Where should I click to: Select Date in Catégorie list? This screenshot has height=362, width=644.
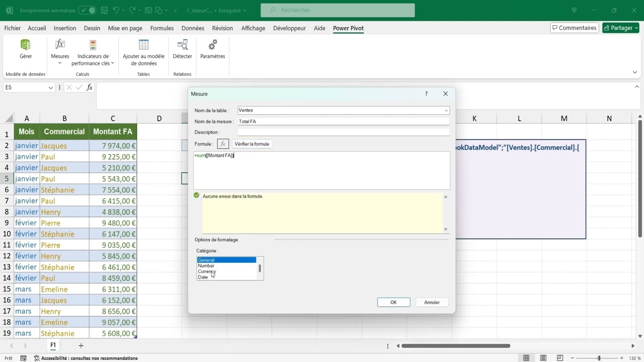(x=203, y=277)
